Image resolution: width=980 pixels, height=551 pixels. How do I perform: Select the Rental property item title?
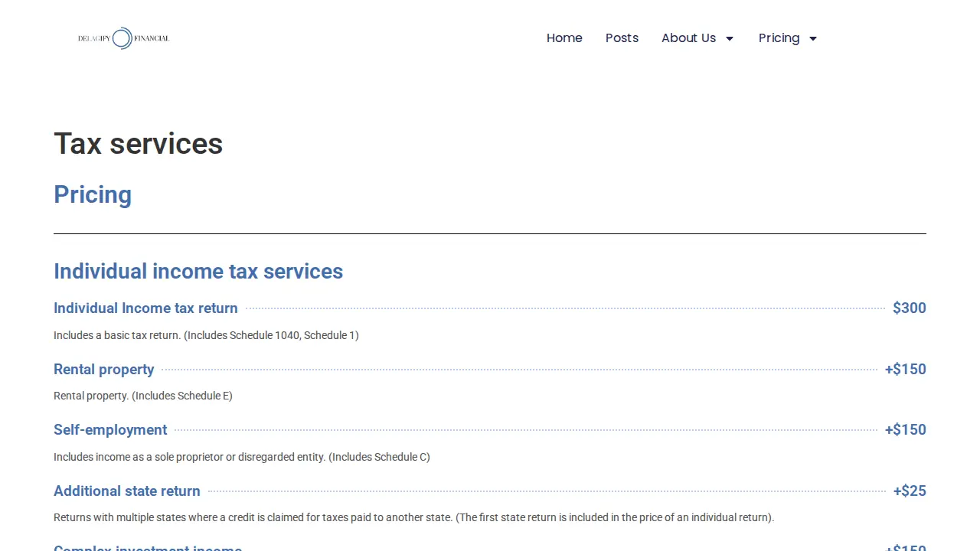104,370
